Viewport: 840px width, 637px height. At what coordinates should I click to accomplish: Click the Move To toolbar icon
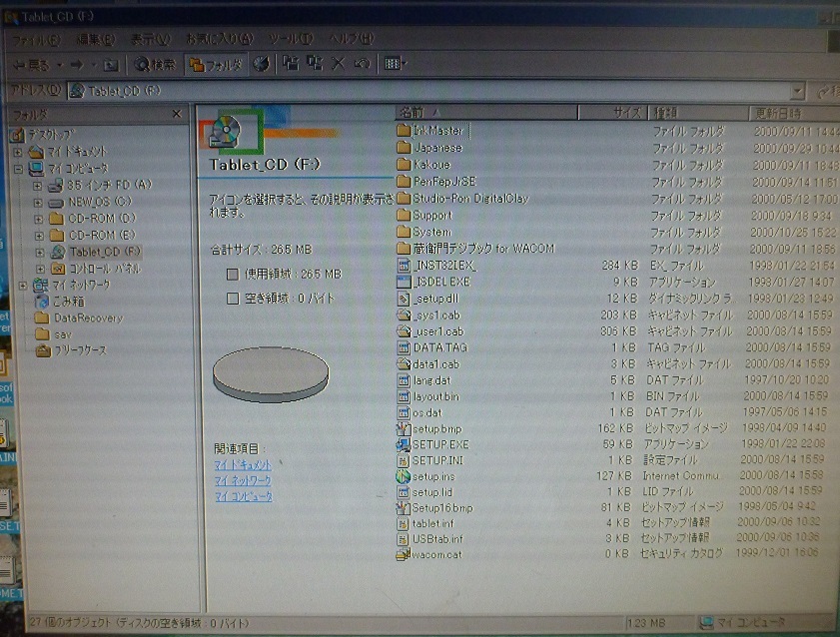291,64
